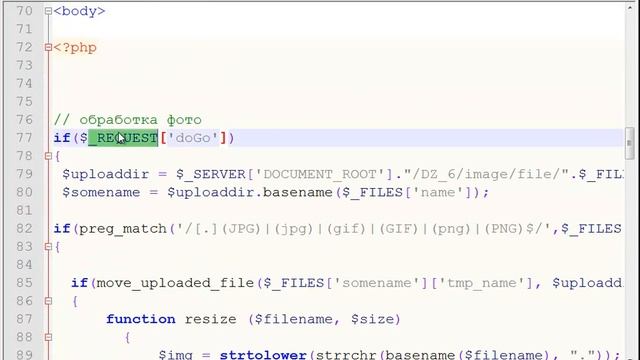The image size is (640, 360).
Task: Click 'DOCUMENT_ROOT' string on line 79
Action: pos(320,175)
